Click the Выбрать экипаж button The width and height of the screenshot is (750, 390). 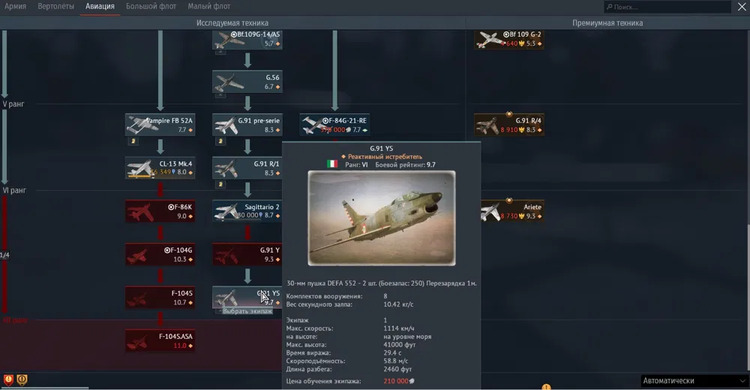(247, 311)
